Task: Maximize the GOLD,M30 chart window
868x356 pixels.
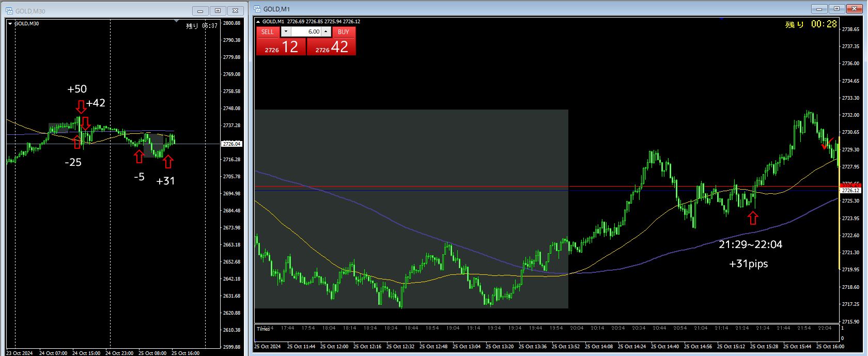Action: (218, 10)
